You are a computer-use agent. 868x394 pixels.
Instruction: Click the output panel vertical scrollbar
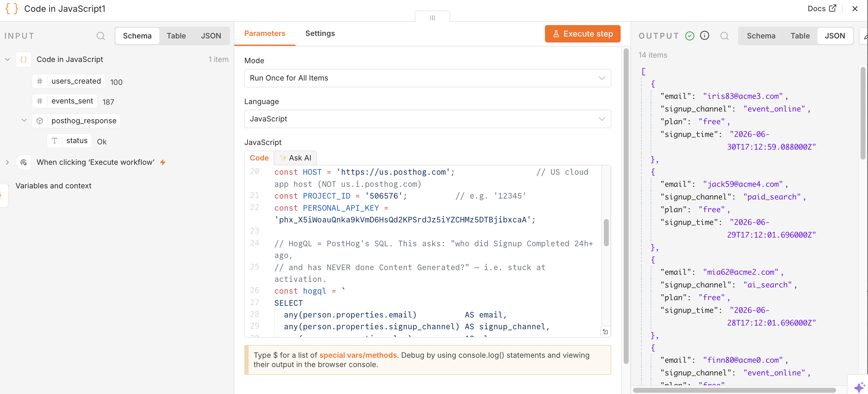(863, 113)
